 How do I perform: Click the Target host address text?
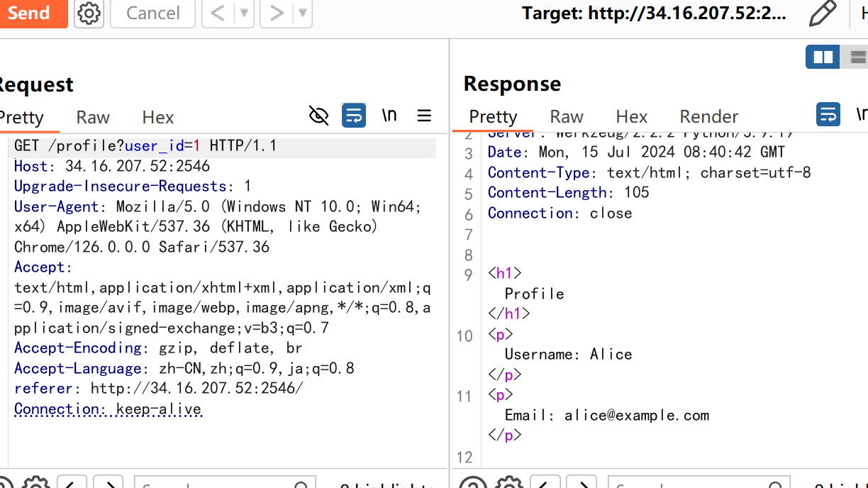click(654, 13)
